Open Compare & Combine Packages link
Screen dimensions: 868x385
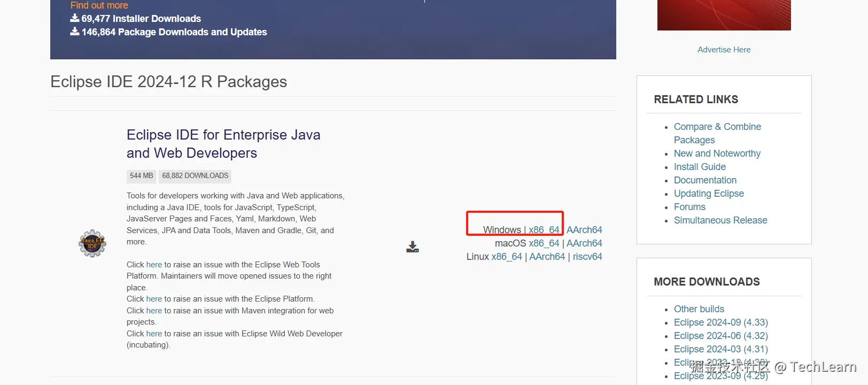pos(717,133)
